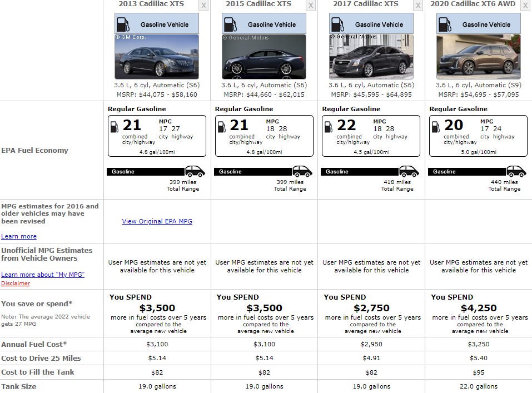Click the 22.0 gallons tank size cell
Image resolution: width=532 pixels, height=393 pixels.
479,386
